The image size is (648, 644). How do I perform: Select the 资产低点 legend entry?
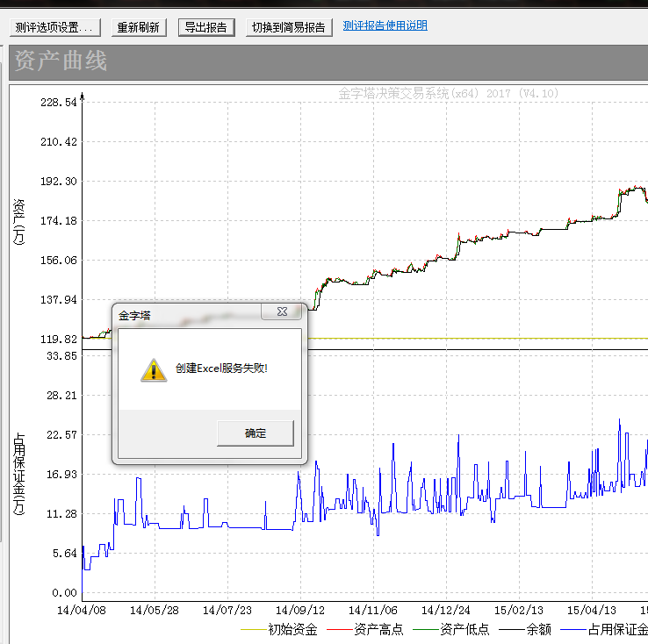pos(464,630)
